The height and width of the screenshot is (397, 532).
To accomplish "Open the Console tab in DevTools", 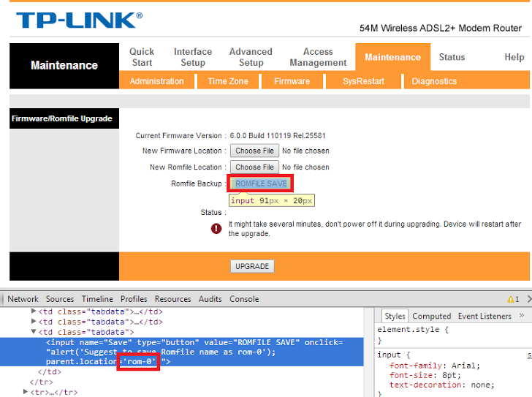I will 244,299.
